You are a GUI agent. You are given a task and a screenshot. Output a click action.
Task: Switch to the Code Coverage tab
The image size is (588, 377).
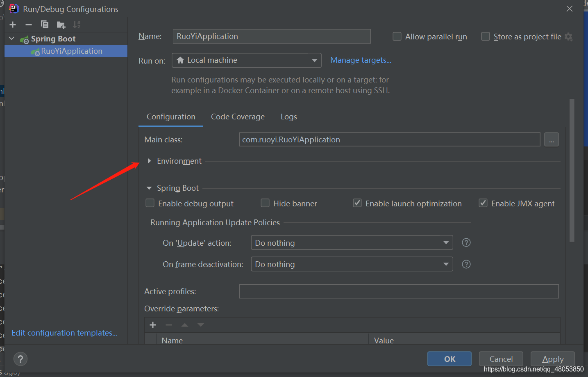tap(238, 117)
